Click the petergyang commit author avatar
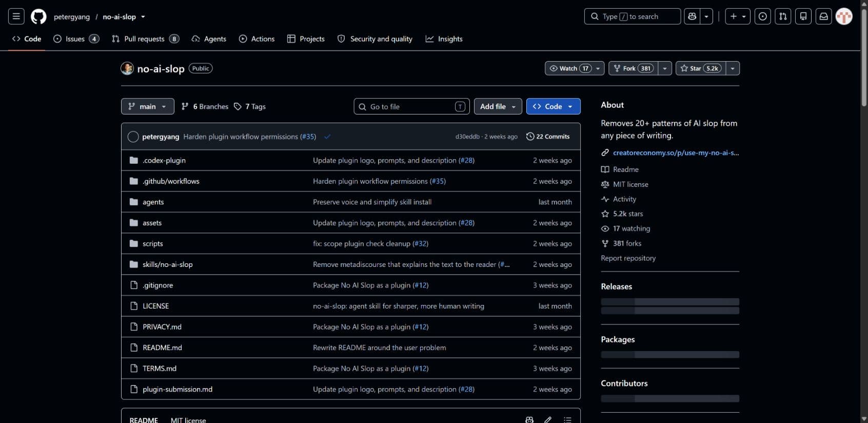Image resolution: width=868 pixels, height=423 pixels. (x=133, y=137)
